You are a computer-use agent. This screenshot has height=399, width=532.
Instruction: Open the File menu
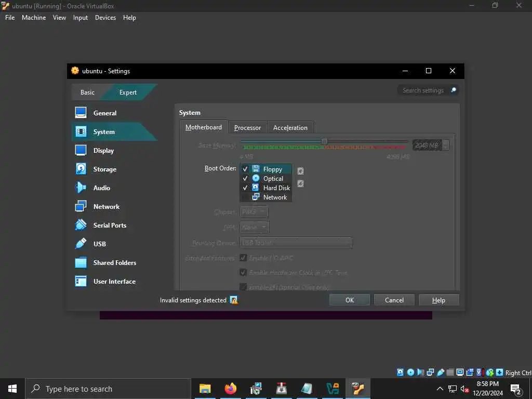[10, 18]
